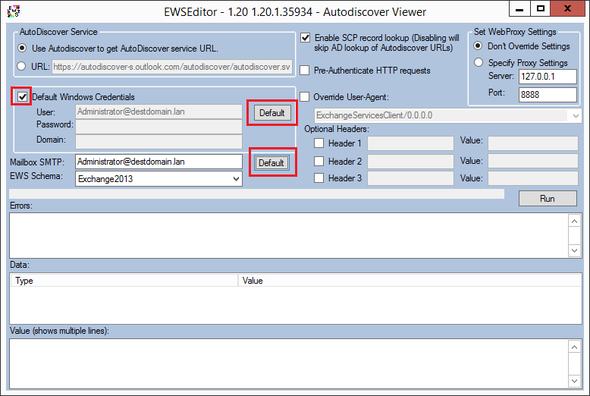The height and width of the screenshot is (396, 590).
Task: Click the autodiscover URL text field
Action: point(172,67)
